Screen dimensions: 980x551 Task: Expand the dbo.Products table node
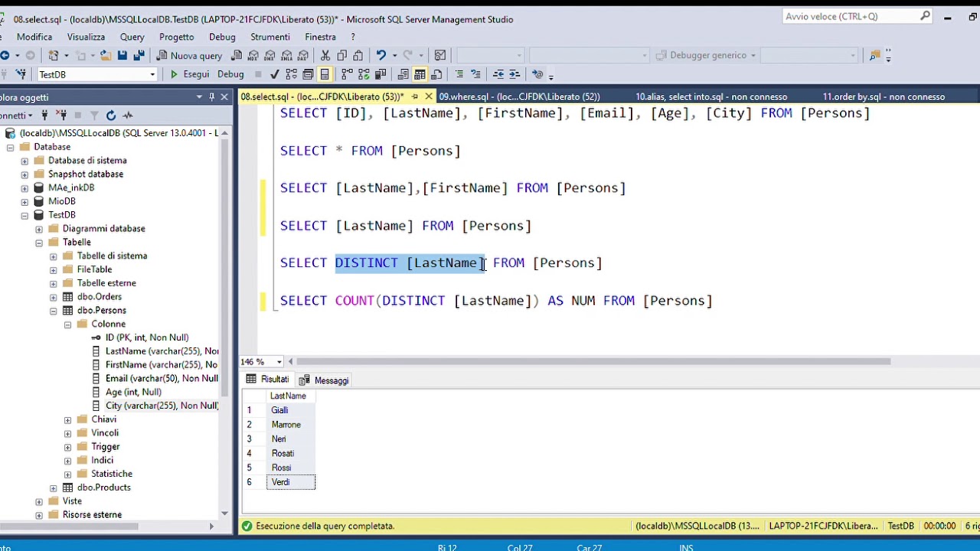point(54,487)
